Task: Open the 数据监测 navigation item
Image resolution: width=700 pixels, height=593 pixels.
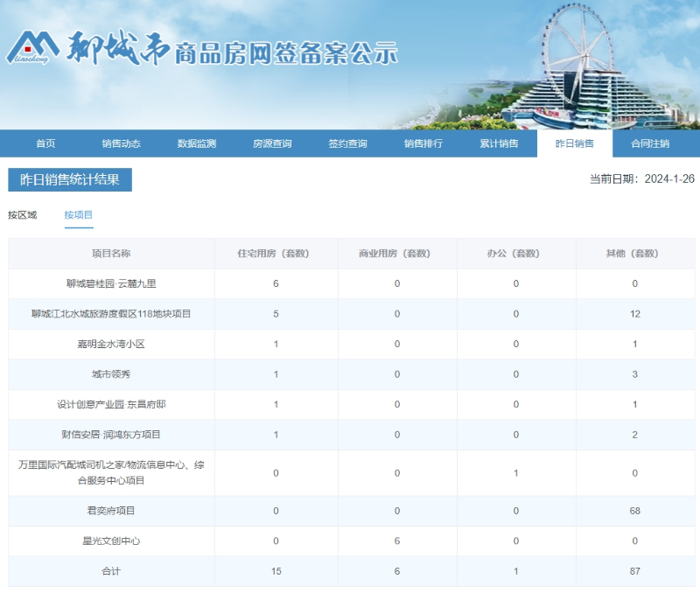Action: [x=196, y=143]
